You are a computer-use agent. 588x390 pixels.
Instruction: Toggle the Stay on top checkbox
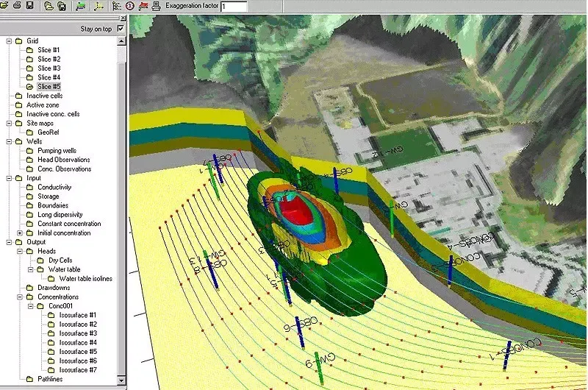(x=121, y=29)
